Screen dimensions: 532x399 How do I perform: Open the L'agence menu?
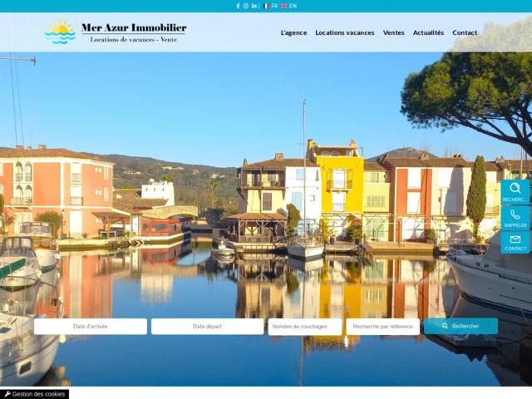point(293,32)
